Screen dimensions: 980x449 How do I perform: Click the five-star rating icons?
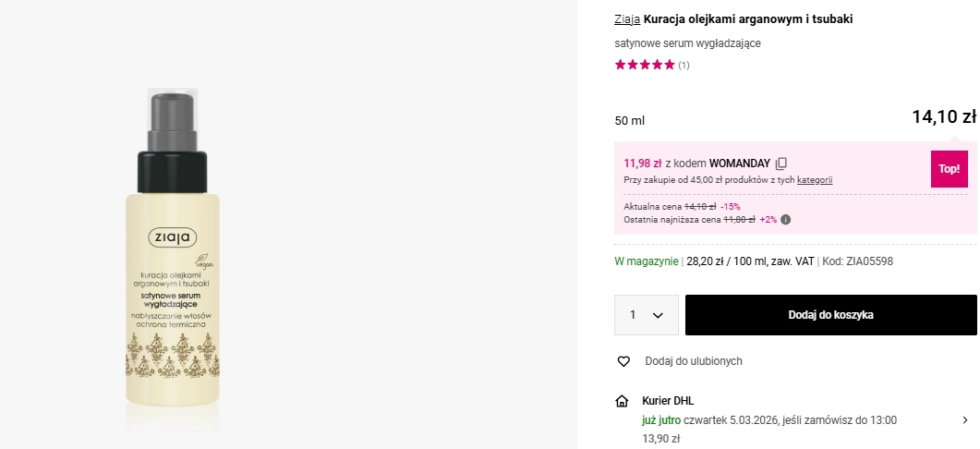(x=645, y=65)
